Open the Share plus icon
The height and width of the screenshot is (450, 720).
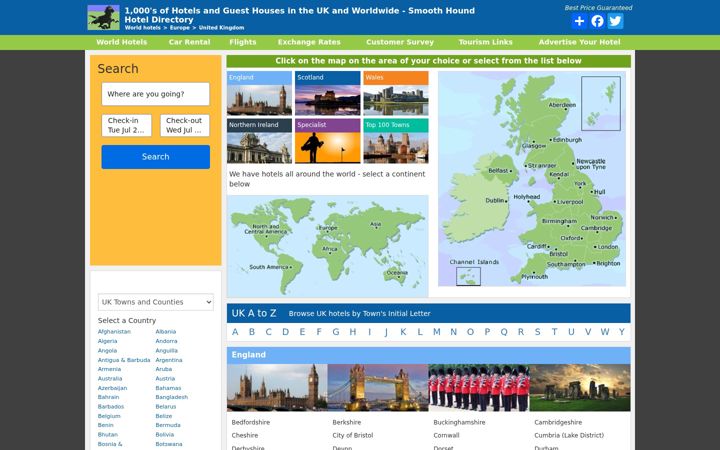click(579, 21)
